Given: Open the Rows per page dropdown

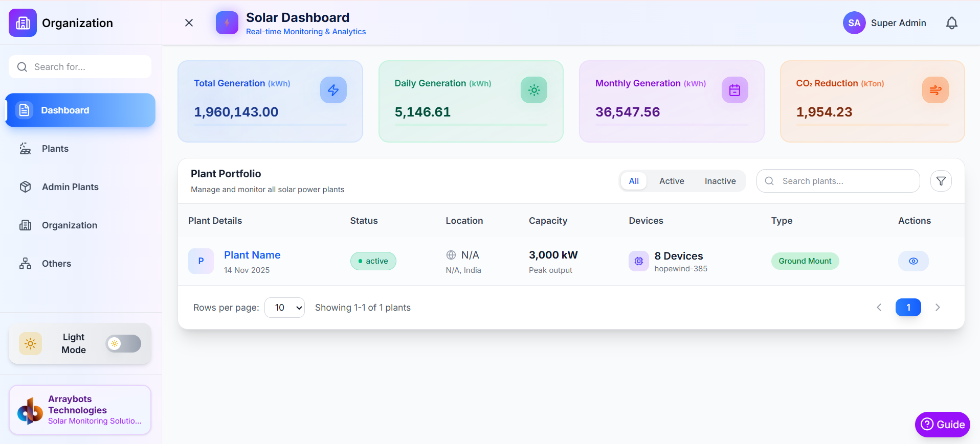Looking at the screenshot, I should pyautogui.click(x=284, y=308).
